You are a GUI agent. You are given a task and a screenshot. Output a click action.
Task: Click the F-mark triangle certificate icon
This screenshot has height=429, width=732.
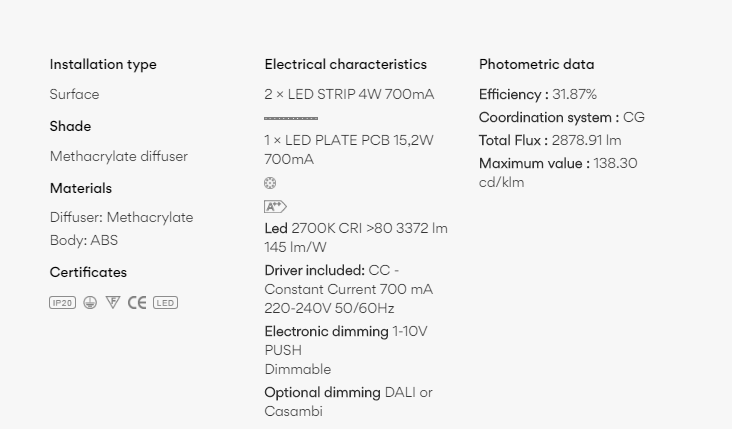(113, 302)
